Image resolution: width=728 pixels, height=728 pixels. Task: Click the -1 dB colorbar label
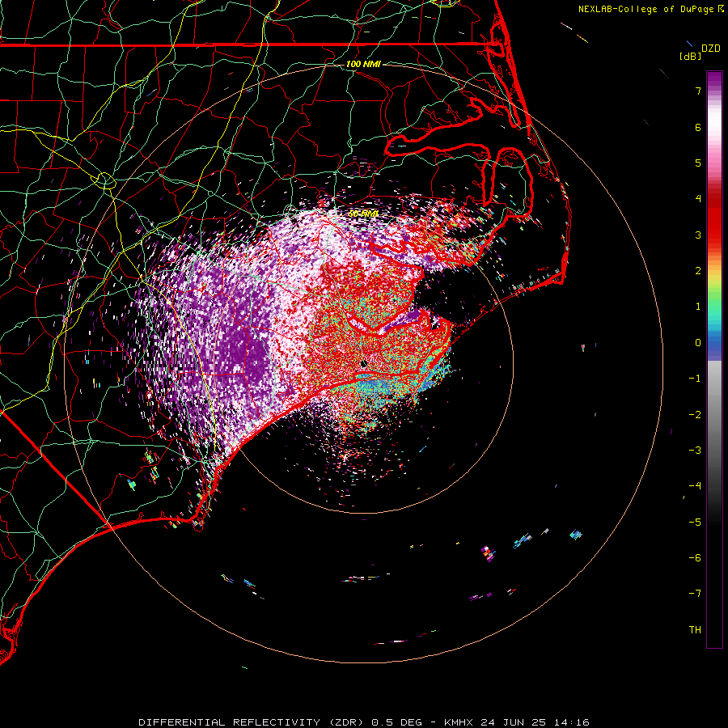[695, 379]
